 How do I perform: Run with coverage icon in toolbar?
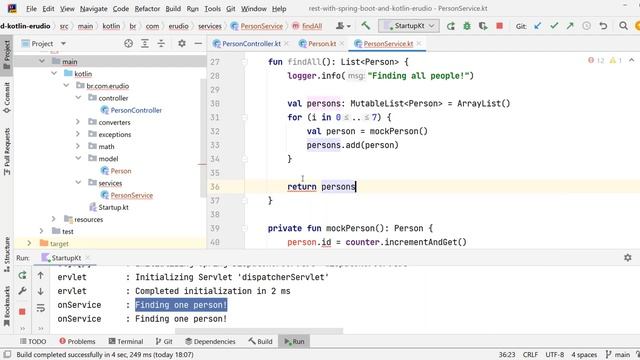pos(483,26)
